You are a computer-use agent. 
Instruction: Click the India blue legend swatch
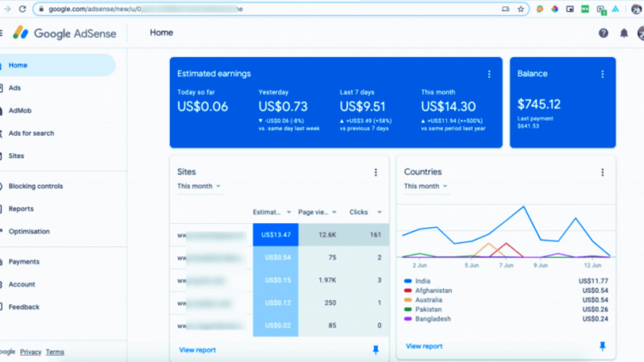click(x=408, y=281)
